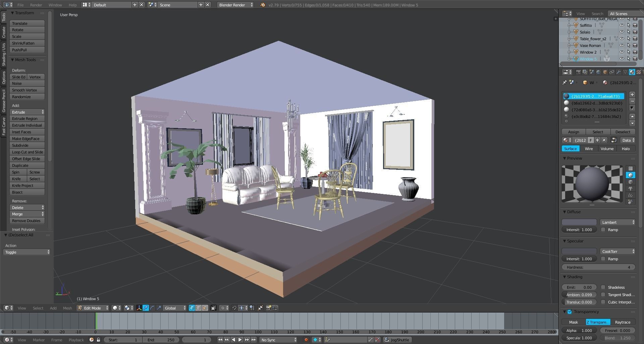Switch to face select mode
Screen dimensions: 644x344
205,308
